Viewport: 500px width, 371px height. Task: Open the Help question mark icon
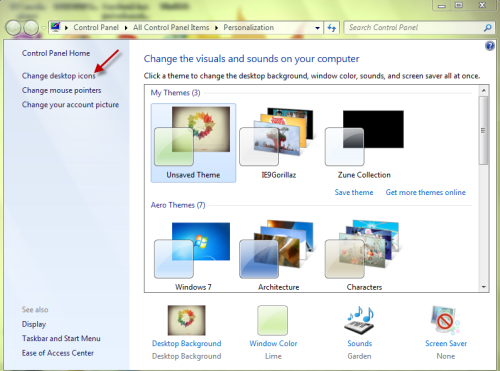[x=490, y=46]
